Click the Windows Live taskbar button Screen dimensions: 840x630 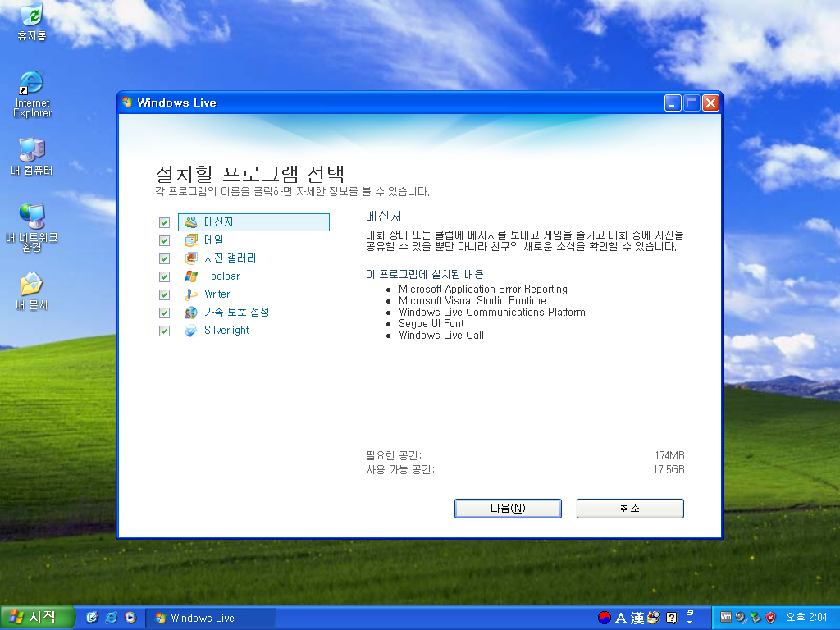coord(211,619)
